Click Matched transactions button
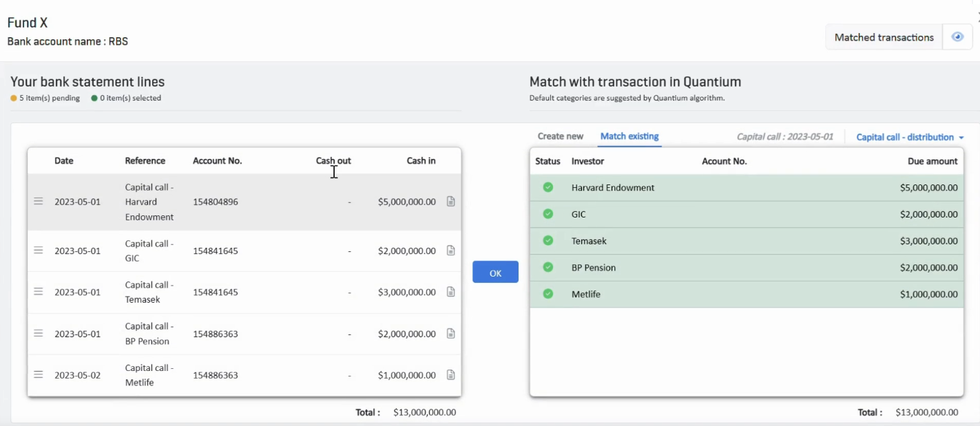 (884, 37)
